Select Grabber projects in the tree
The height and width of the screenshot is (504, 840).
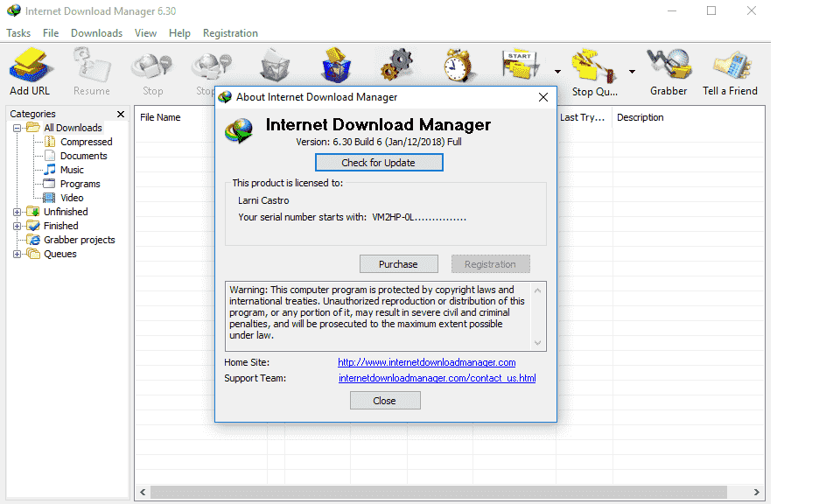pyautogui.click(x=80, y=240)
